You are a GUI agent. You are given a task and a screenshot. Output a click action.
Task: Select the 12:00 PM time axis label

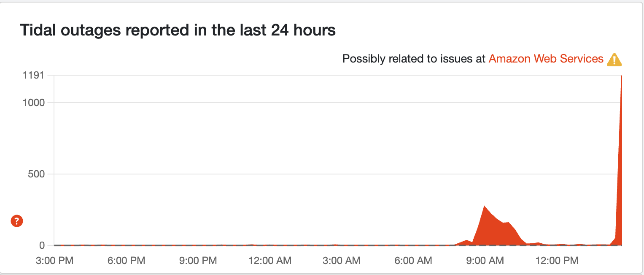pyautogui.click(x=557, y=261)
